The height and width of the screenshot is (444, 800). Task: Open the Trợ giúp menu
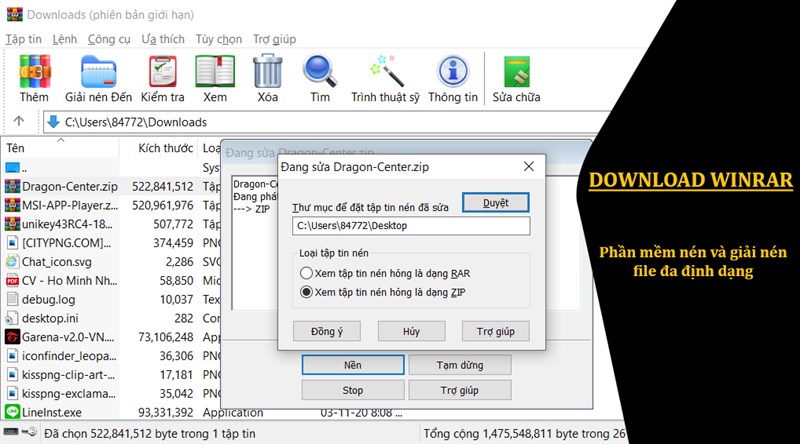[x=274, y=39]
